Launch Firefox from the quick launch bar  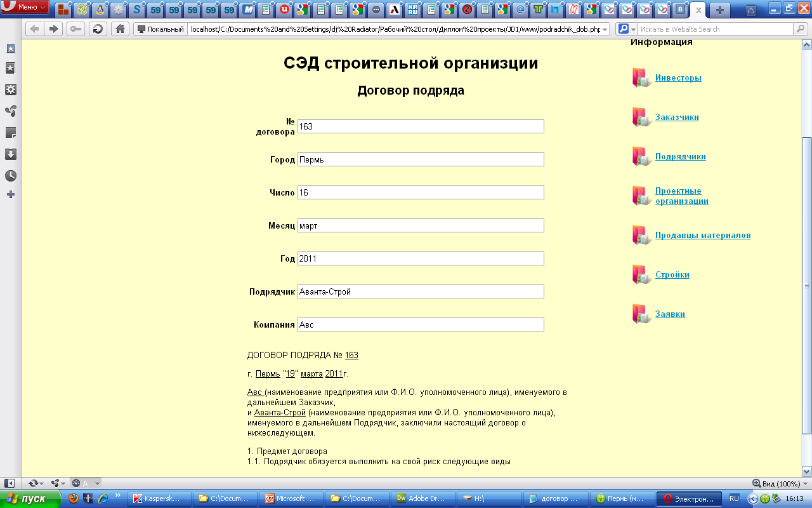(74, 498)
